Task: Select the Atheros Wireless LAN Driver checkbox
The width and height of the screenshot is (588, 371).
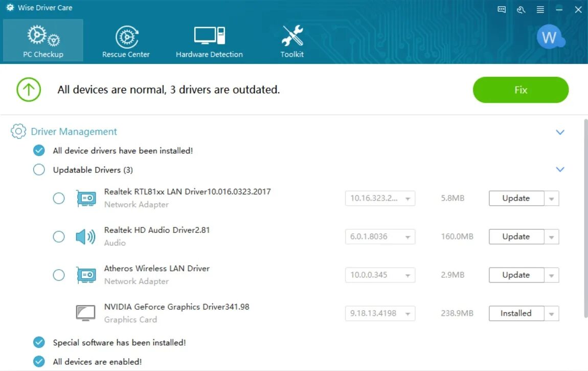Action: click(58, 275)
